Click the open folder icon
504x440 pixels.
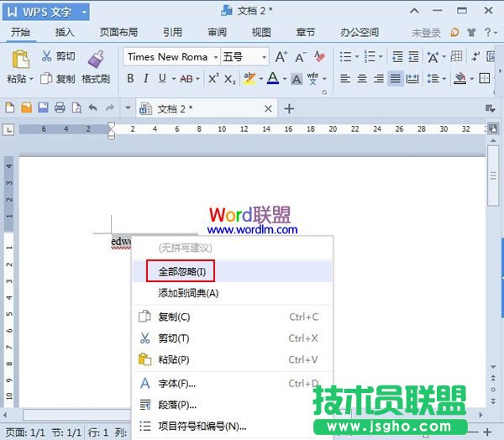26,107
